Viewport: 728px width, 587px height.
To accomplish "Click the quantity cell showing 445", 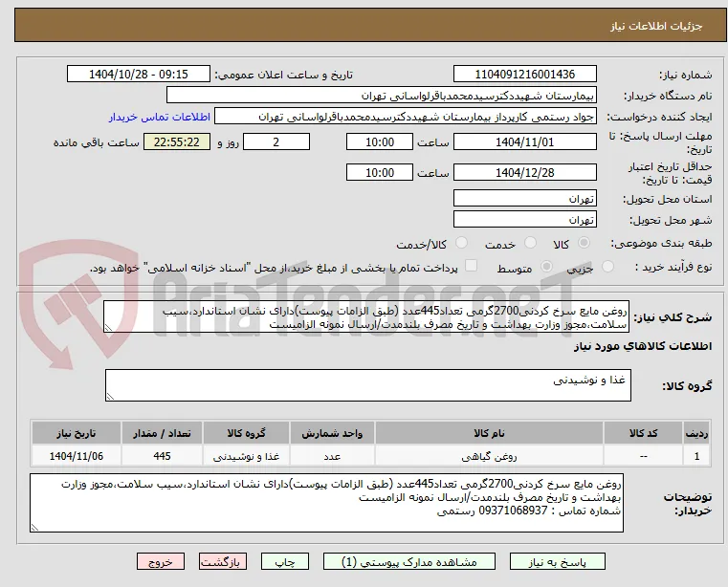I will 162,456.
